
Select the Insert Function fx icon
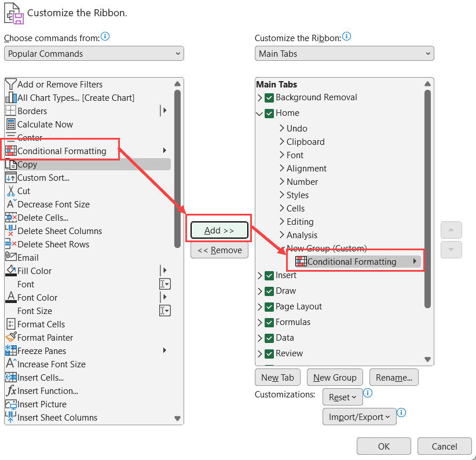click(x=10, y=390)
